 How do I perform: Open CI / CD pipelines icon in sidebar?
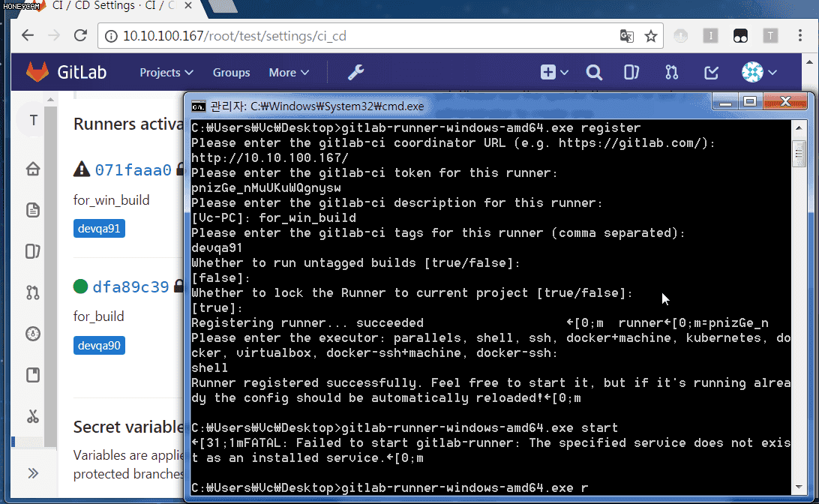tap(33, 333)
